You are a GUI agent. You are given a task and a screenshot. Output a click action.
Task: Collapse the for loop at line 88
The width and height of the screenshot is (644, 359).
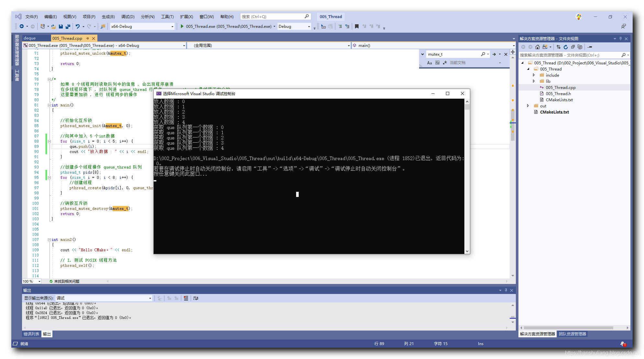point(49,141)
